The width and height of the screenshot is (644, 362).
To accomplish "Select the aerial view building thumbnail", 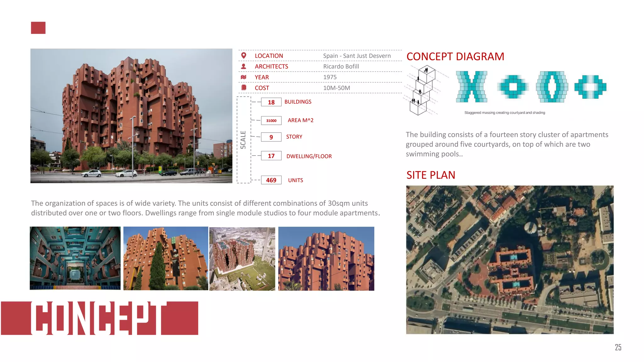I will pos(242,259).
